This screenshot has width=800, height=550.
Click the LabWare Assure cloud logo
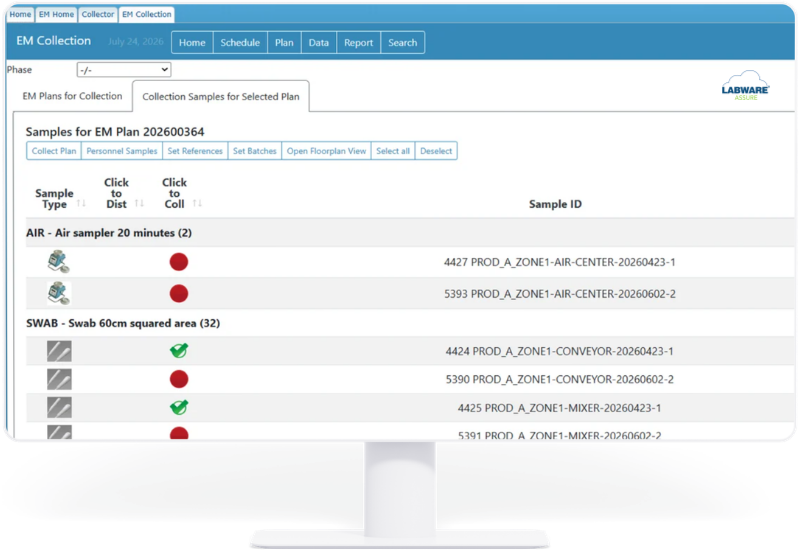coord(745,86)
